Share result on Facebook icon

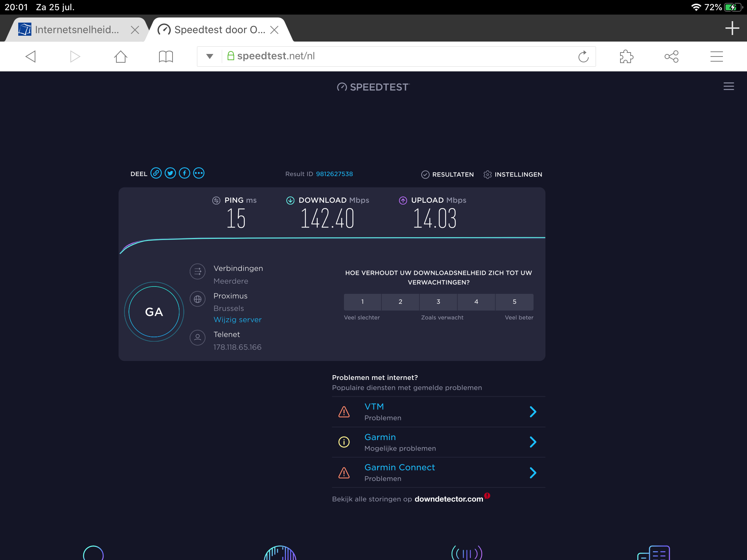click(185, 173)
